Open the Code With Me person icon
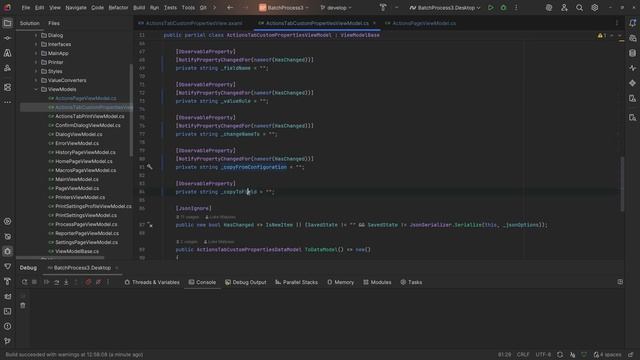The image size is (640, 360). tap(564, 8)
